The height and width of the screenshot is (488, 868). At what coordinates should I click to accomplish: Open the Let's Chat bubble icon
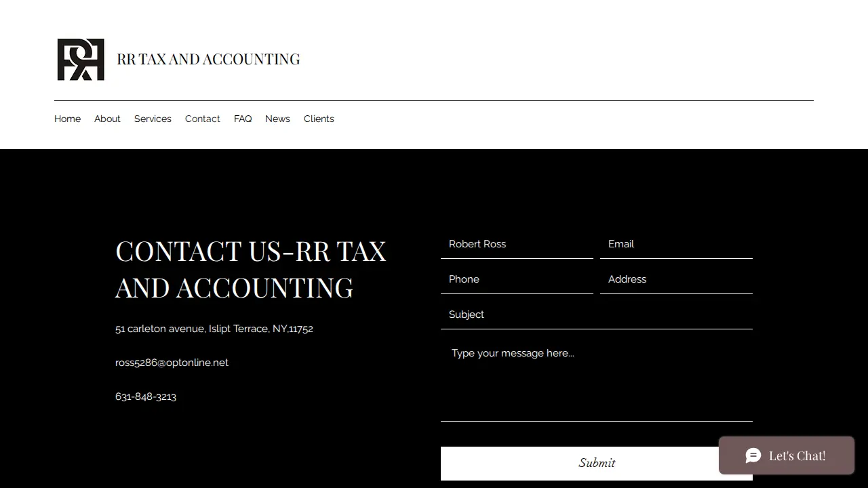click(753, 455)
